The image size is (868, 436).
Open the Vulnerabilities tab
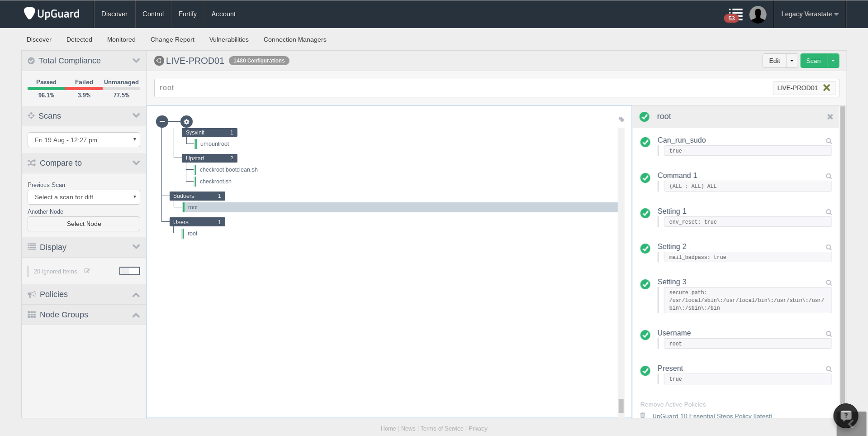[x=229, y=39]
